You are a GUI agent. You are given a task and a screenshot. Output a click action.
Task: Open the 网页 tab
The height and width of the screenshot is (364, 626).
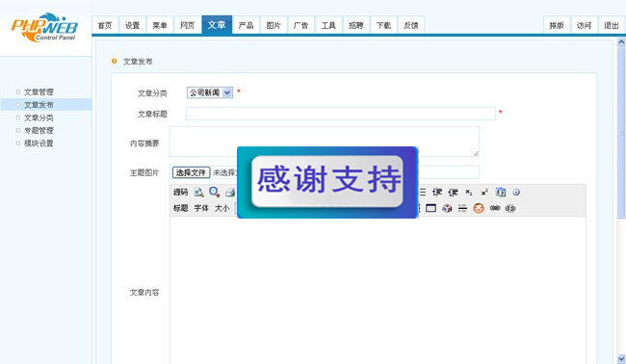click(x=187, y=26)
